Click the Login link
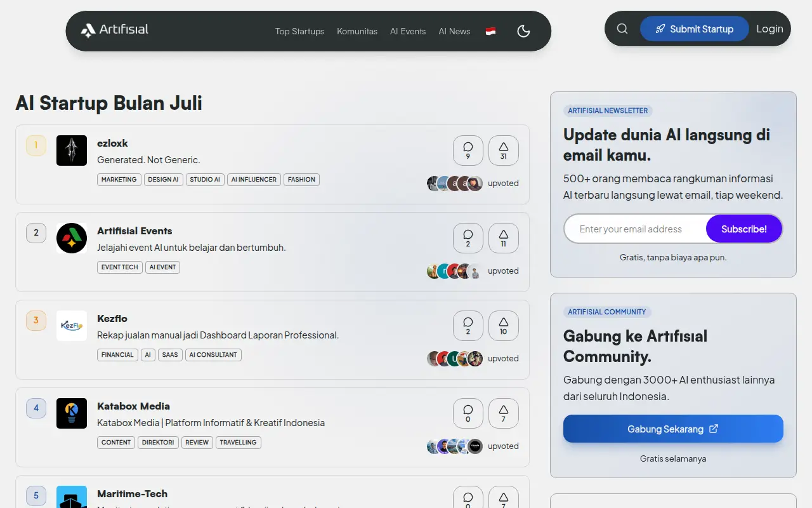Screen dimensions: 812x508 tap(769, 29)
